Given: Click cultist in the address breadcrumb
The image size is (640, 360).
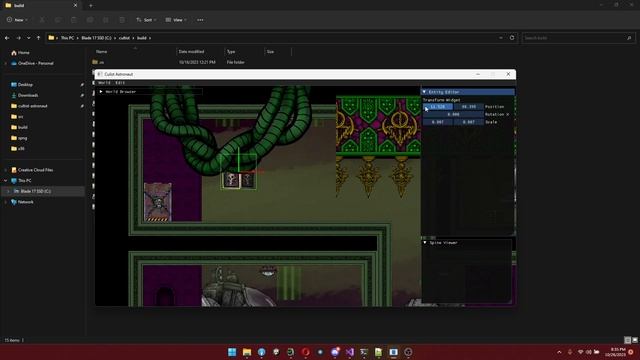Looking at the screenshot, I should 124,38.
